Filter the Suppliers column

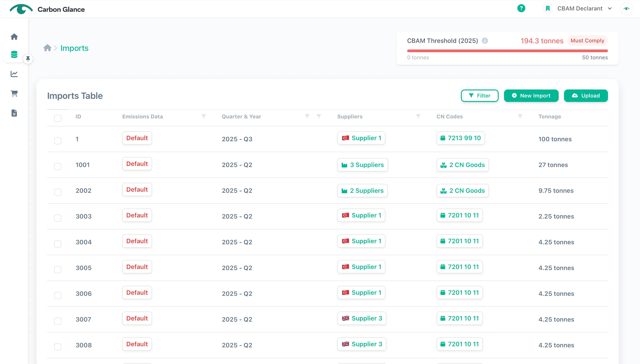coord(418,116)
